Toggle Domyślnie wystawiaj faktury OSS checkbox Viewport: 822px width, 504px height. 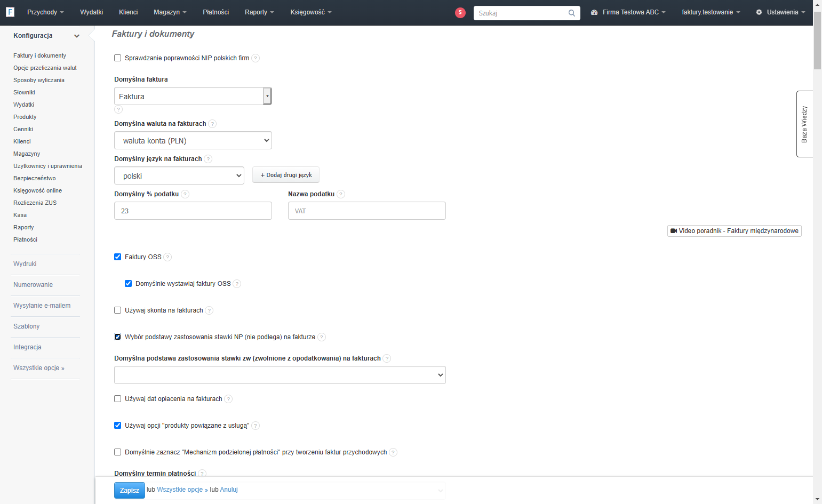[x=129, y=284]
